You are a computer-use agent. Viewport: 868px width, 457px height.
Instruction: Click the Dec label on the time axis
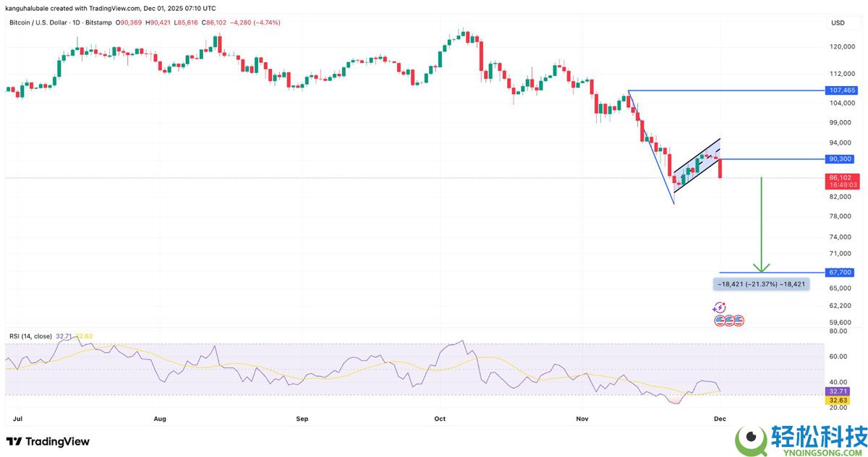coord(720,419)
